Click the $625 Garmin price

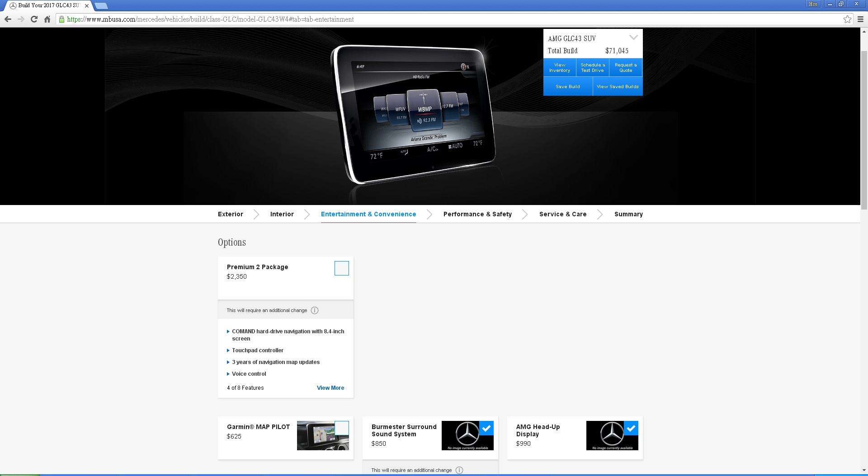pos(234,436)
